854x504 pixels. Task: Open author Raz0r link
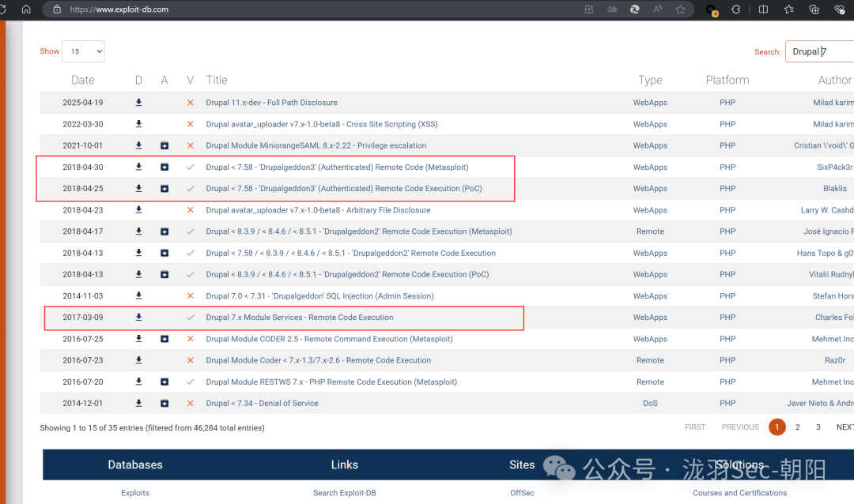pos(835,360)
